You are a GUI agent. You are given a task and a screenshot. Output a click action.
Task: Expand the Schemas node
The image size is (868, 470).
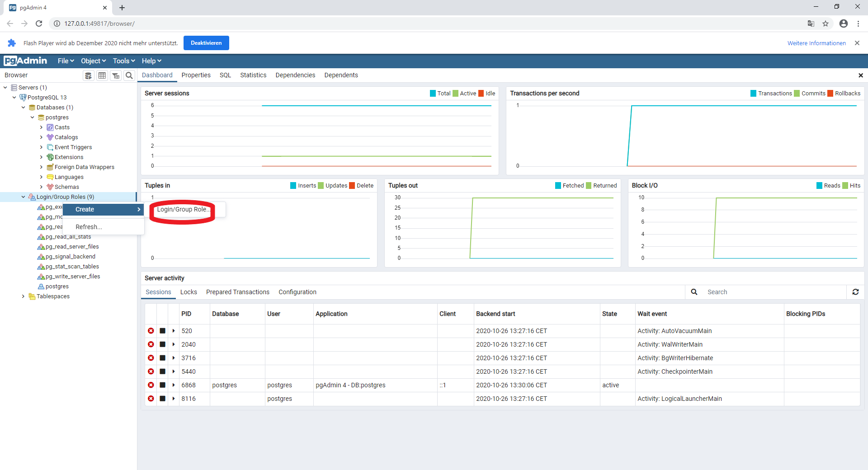[42, 187]
